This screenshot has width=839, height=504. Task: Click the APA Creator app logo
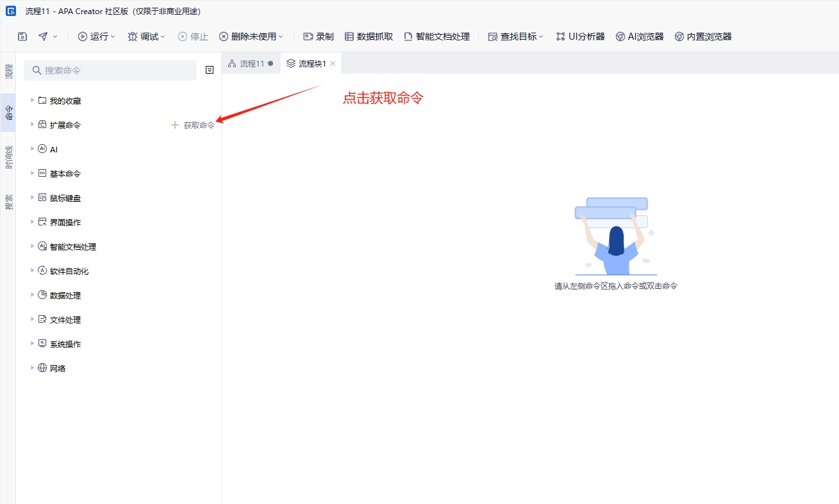pos(11,12)
